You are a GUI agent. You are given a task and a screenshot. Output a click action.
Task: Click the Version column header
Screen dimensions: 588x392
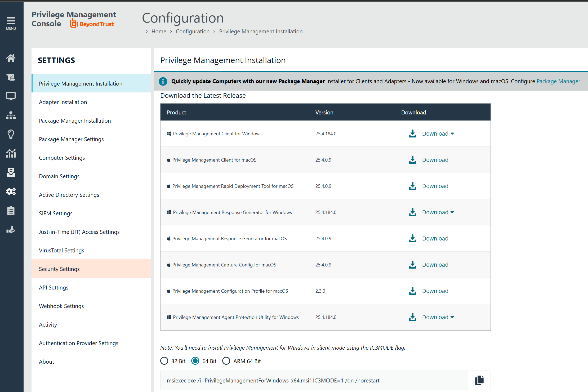[x=324, y=112]
